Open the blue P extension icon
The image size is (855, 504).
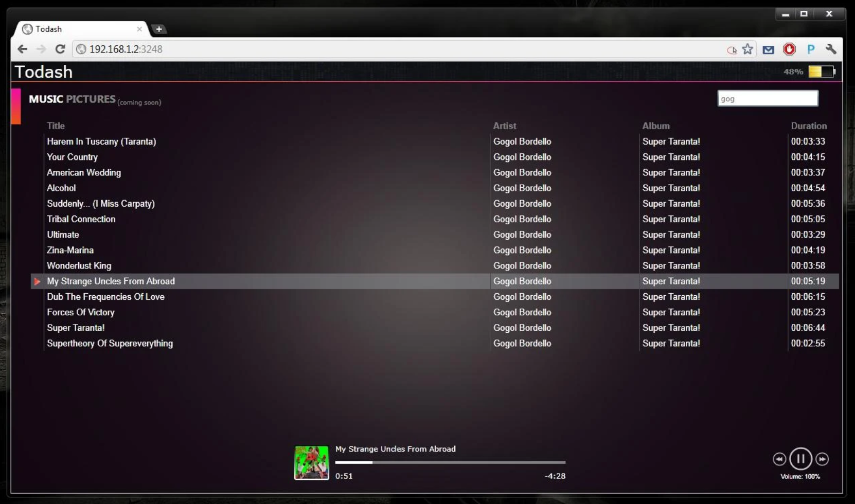coord(811,49)
